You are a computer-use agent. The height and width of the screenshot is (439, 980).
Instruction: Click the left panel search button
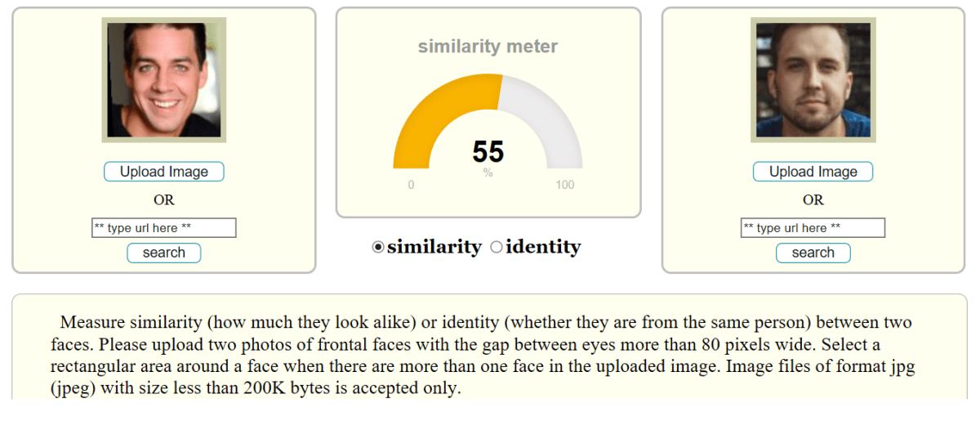[x=163, y=253]
